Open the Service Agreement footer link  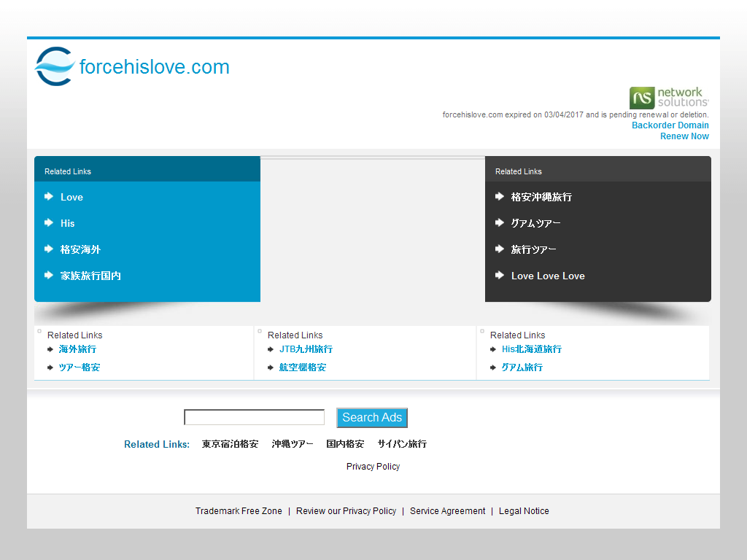[447, 511]
